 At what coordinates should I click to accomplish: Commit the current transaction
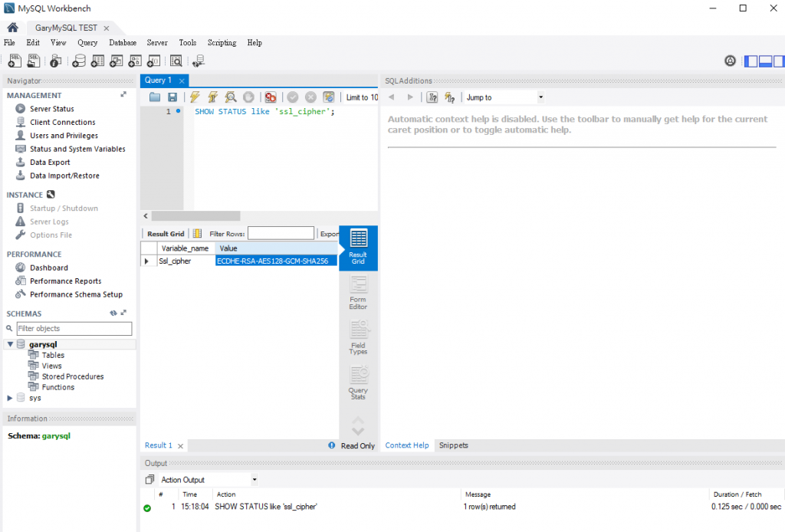(292, 97)
